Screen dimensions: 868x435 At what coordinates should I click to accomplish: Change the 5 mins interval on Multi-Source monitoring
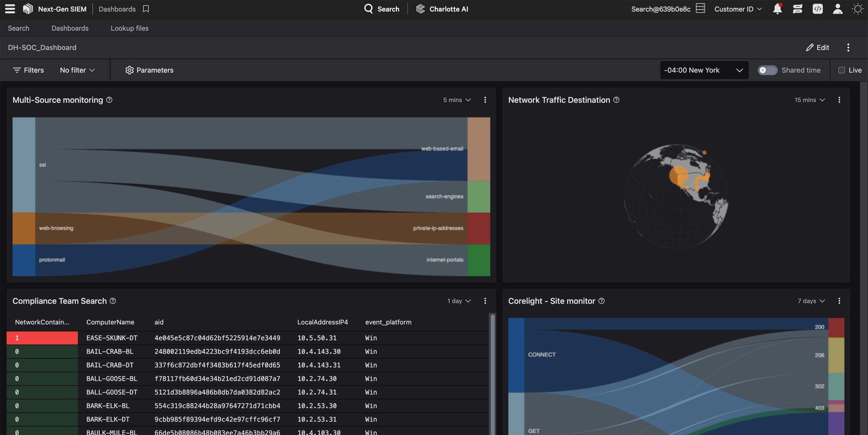457,100
